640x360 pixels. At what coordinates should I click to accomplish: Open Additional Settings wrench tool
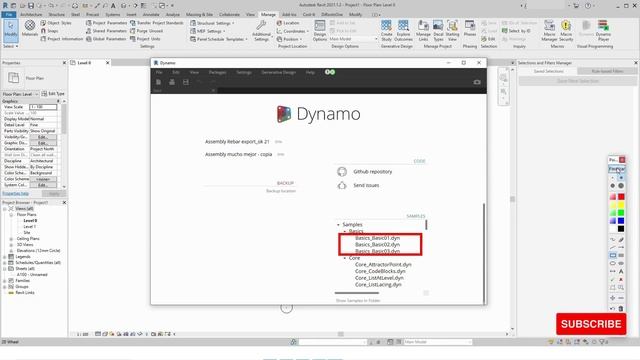261,31
